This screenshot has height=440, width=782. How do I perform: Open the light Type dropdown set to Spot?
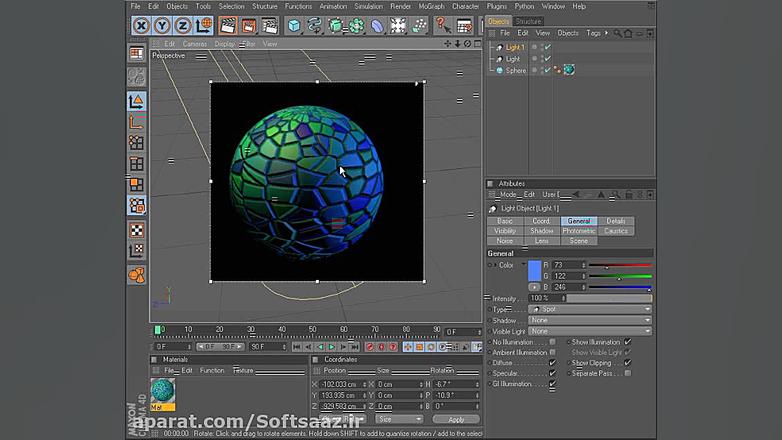click(590, 309)
